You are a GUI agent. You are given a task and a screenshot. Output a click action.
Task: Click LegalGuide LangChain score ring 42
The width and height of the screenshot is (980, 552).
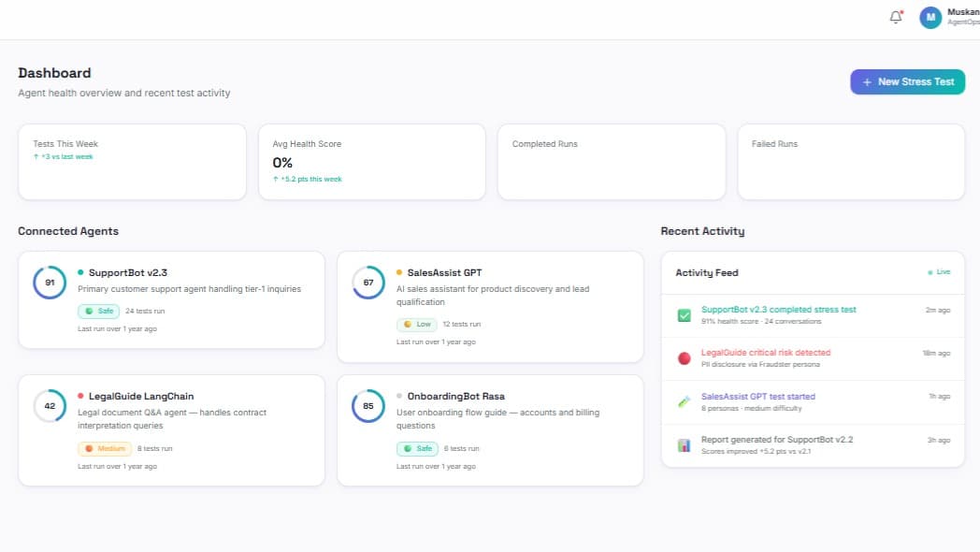50,406
